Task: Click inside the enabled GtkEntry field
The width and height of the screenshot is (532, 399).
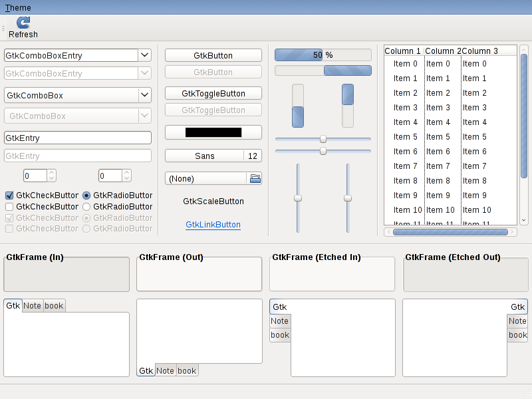Action: [x=78, y=138]
